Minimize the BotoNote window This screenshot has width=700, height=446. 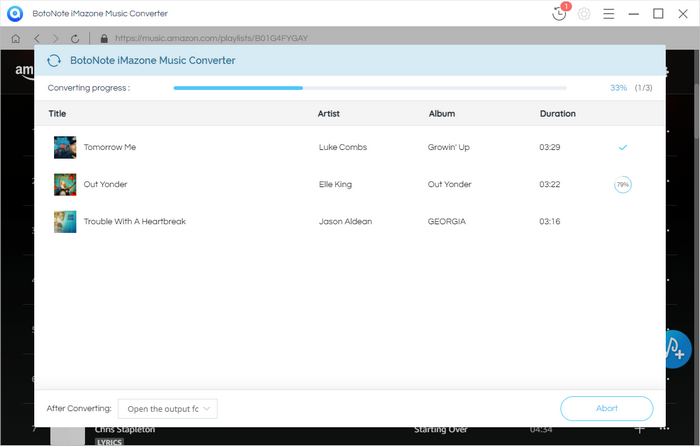633,14
